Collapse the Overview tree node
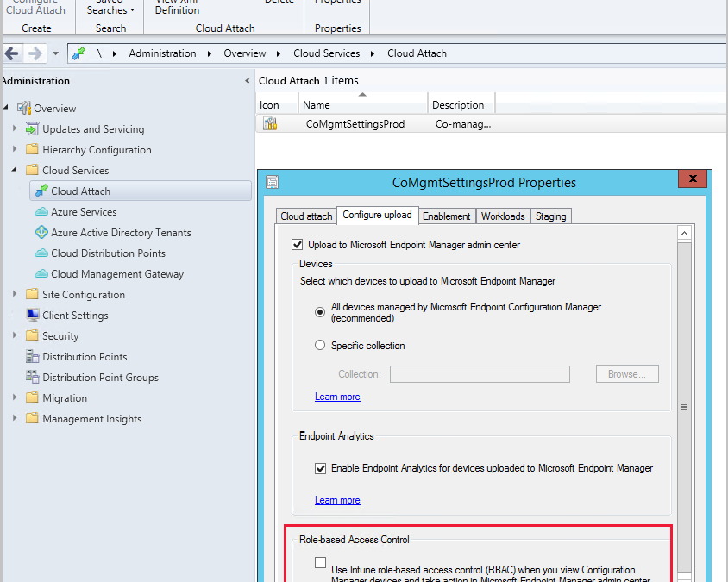Screen dimensions: 728x582 (5, 107)
